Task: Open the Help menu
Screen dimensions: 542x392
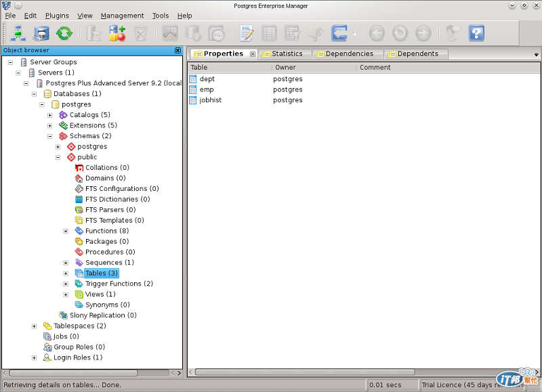Action: click(x=184, y=16)
